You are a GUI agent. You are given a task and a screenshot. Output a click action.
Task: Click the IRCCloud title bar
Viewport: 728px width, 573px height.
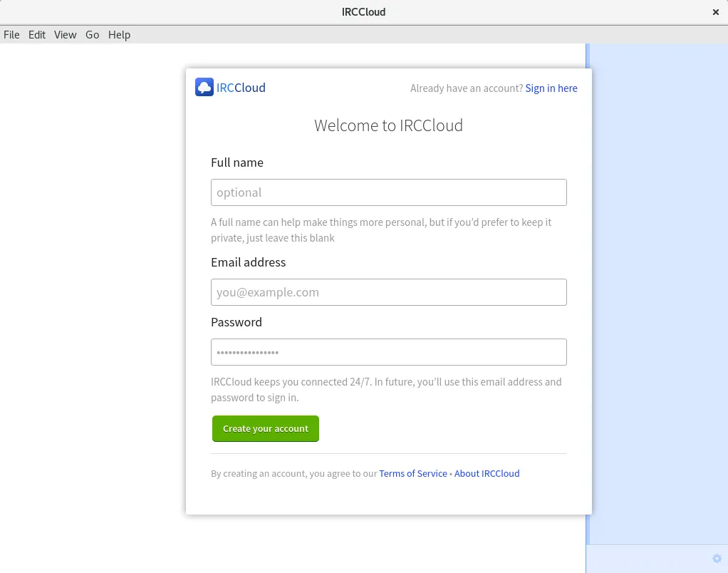click(363, 12)
